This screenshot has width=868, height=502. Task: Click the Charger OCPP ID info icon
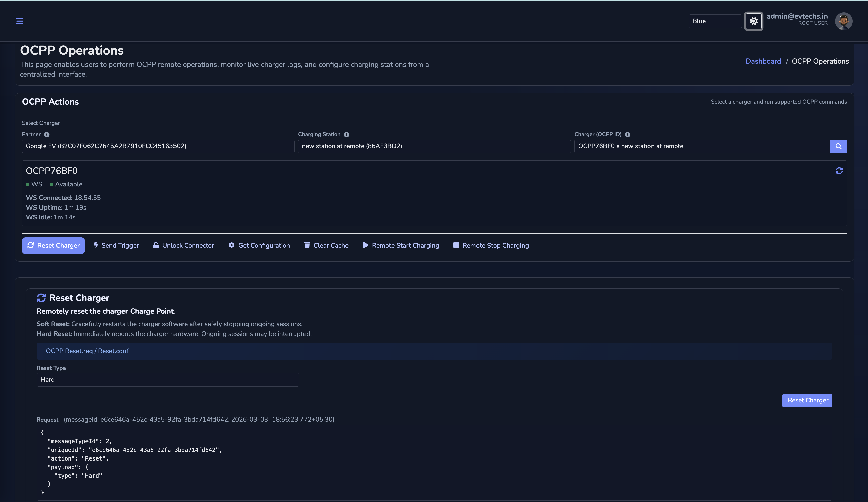(x=627, y=134)
